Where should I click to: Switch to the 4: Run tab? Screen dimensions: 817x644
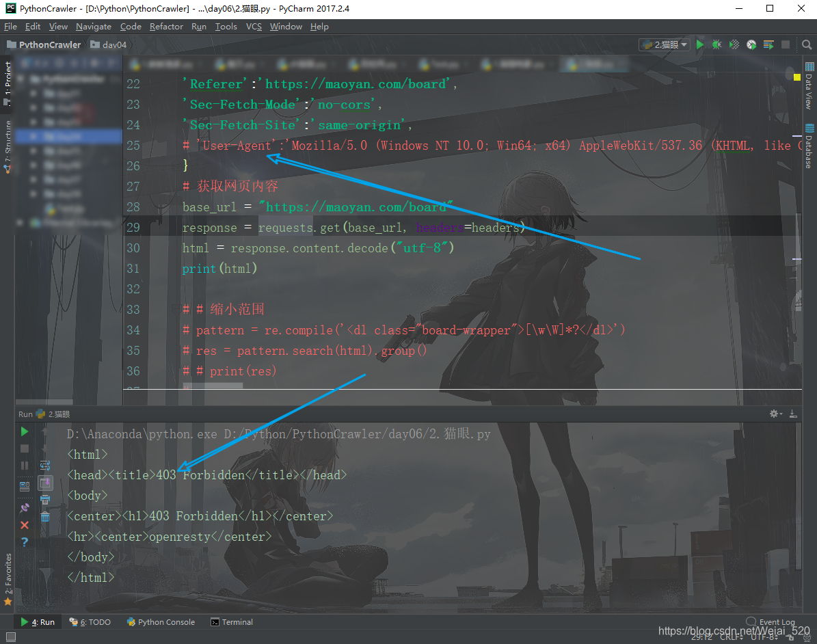[x=38, y=621]
